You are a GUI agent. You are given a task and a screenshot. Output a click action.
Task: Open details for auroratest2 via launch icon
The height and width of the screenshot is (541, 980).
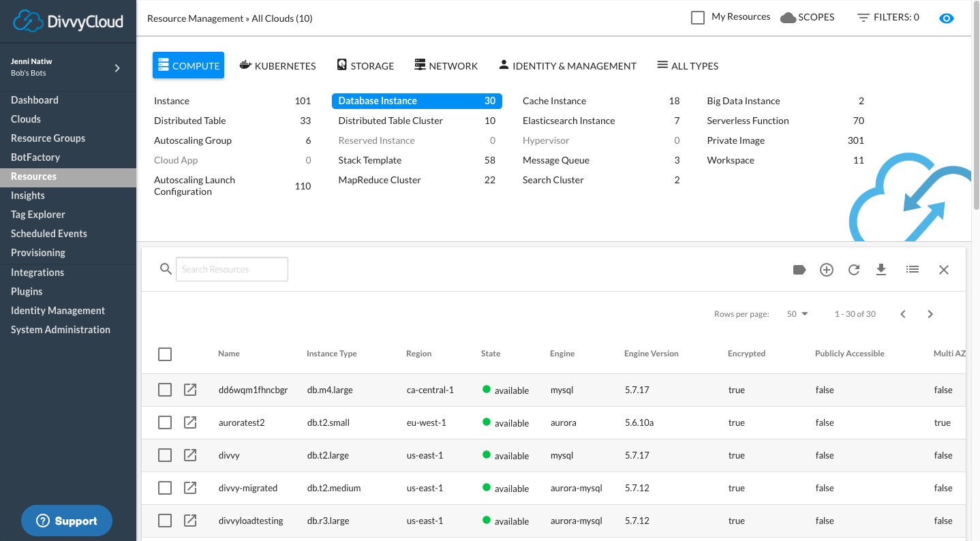[191, 422]
